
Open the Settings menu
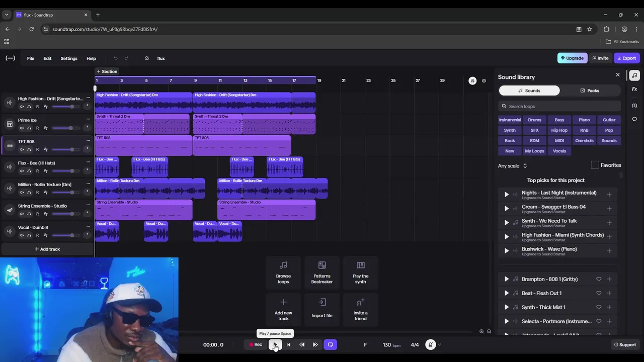point(69,58)
